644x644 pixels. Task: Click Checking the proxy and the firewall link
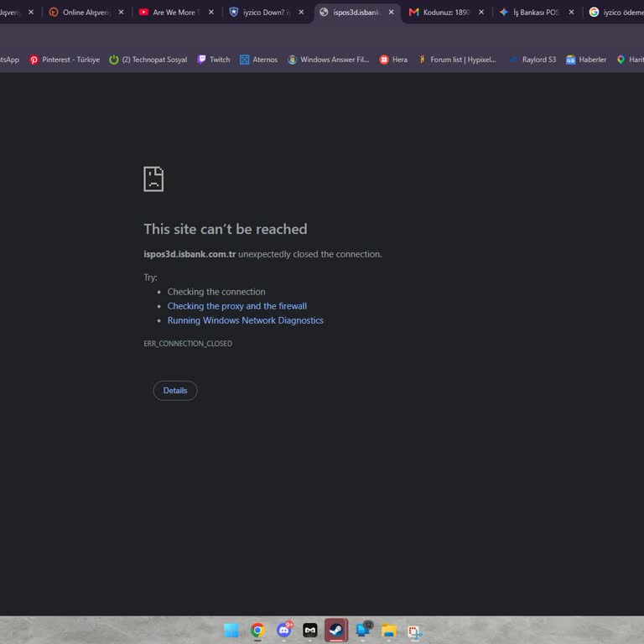pyautogui.click(x=237, y=306)
